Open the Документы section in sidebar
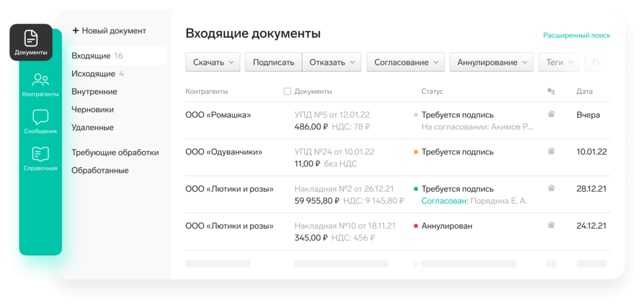The width and height of the screenshot is (644, 308). 31,43
